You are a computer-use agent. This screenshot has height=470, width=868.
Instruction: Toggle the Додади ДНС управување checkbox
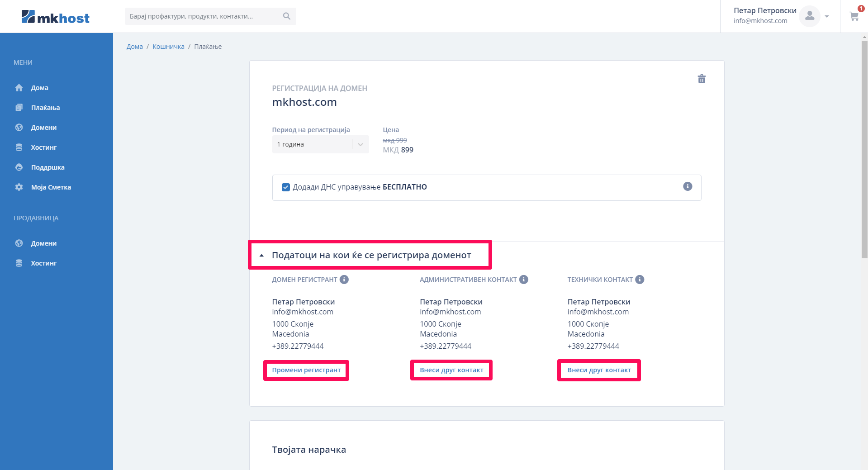click(286, 187)
